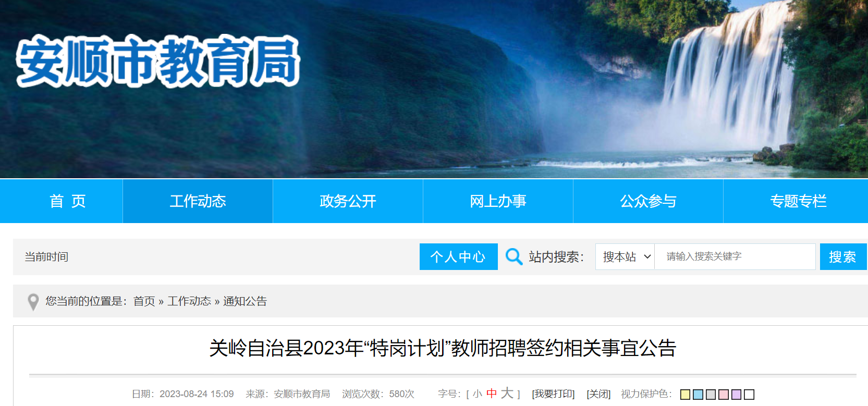Image resolution: width=868 pixels, height=406 pixels.
Task: Open the 搜本站 search scope dropdown
Action: point(625,256)
